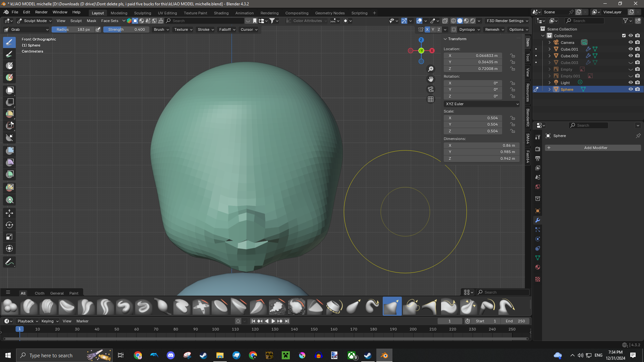Adjust the brush Strength slider
This screenshot has height=362, width=644.
tap(126, 29)
